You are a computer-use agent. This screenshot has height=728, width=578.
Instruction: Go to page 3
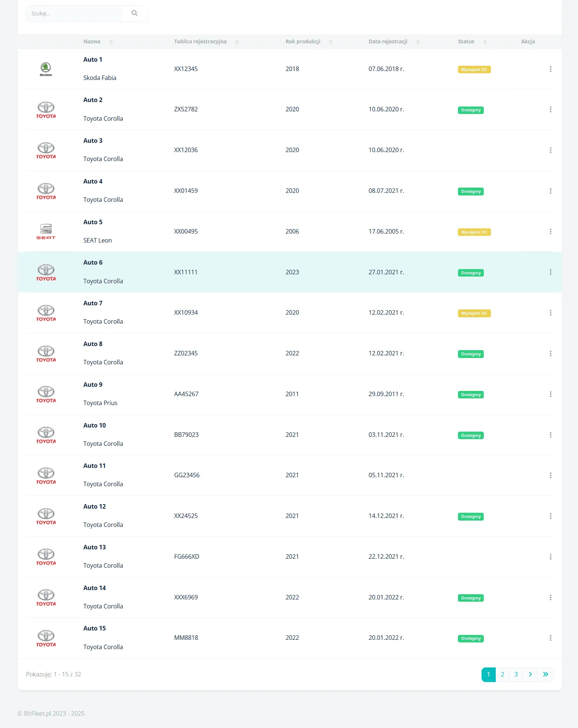(516, 675)
